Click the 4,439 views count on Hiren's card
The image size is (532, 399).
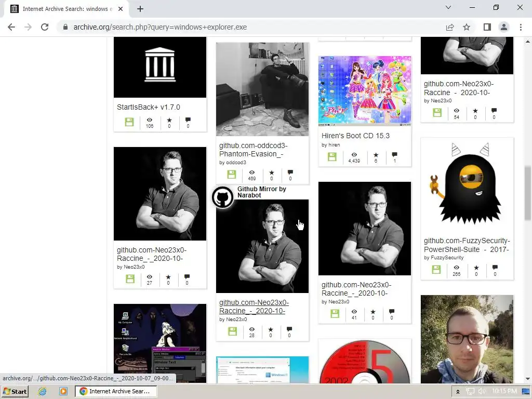(354, 161)
